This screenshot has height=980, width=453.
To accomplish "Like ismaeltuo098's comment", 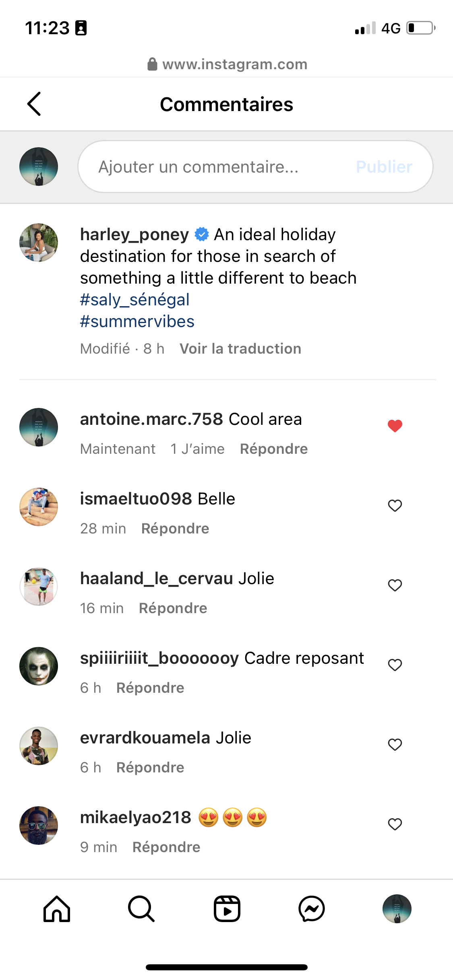I will pos(395,505).
